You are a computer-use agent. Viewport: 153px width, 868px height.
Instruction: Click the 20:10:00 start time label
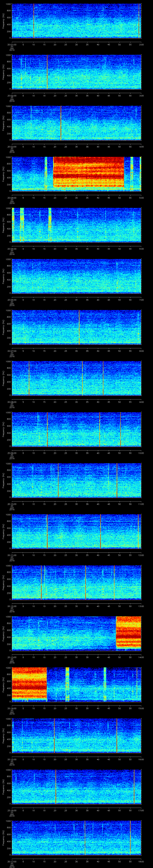click(12, 504)
